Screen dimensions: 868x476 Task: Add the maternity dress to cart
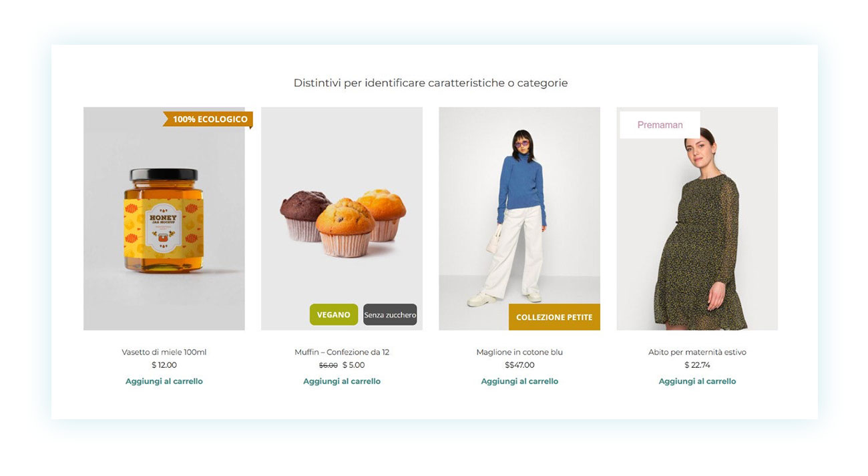click(x=697, y=381)
